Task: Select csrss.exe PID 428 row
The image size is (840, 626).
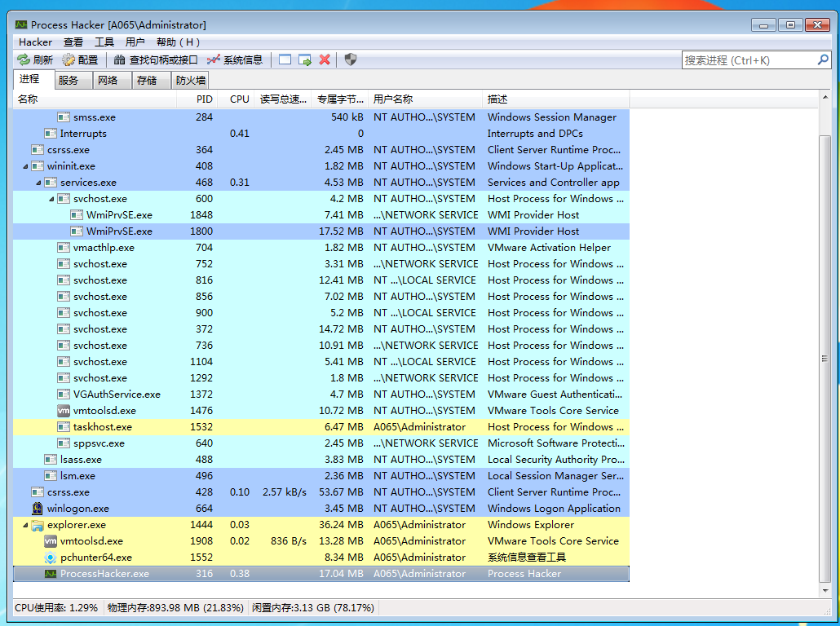Action: coord(321,492)
